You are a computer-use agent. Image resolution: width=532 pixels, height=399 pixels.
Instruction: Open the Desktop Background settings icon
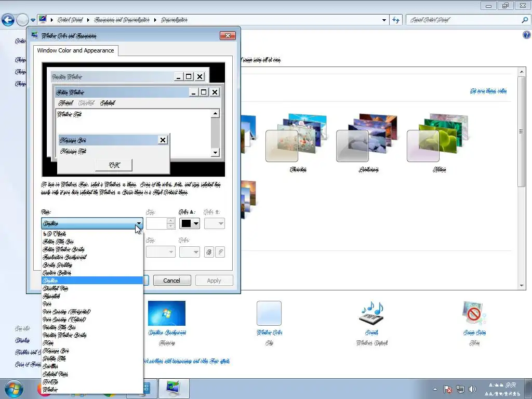[x=167, y=313]
